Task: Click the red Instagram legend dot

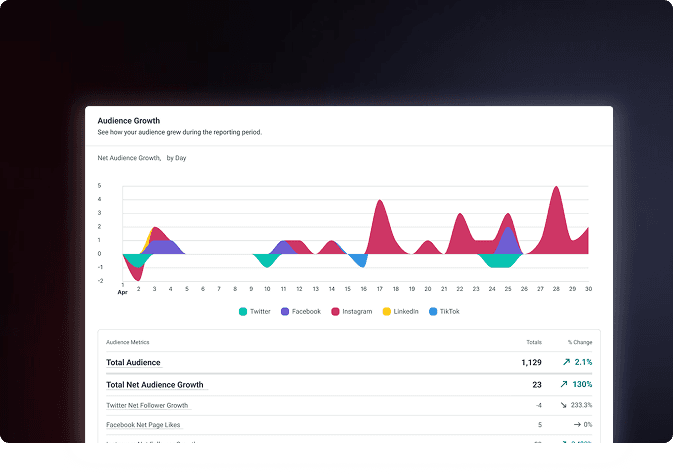Action: pyautogui.click(x=336, y=312)
